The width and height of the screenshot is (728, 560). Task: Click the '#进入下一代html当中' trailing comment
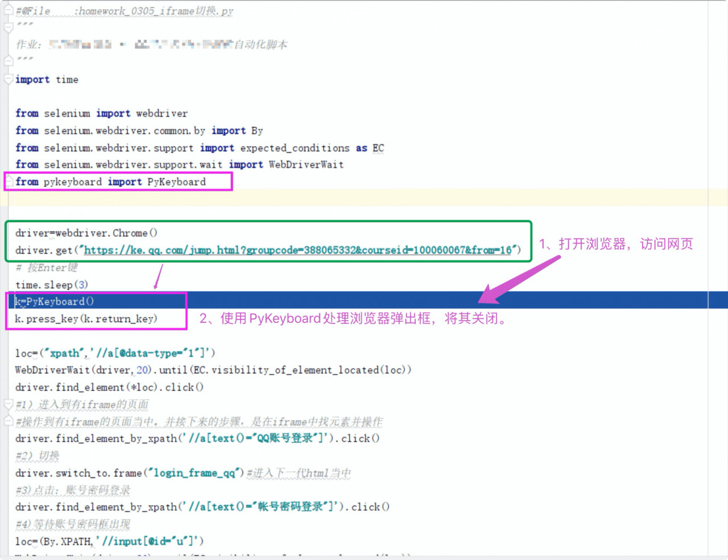[299, 473]
